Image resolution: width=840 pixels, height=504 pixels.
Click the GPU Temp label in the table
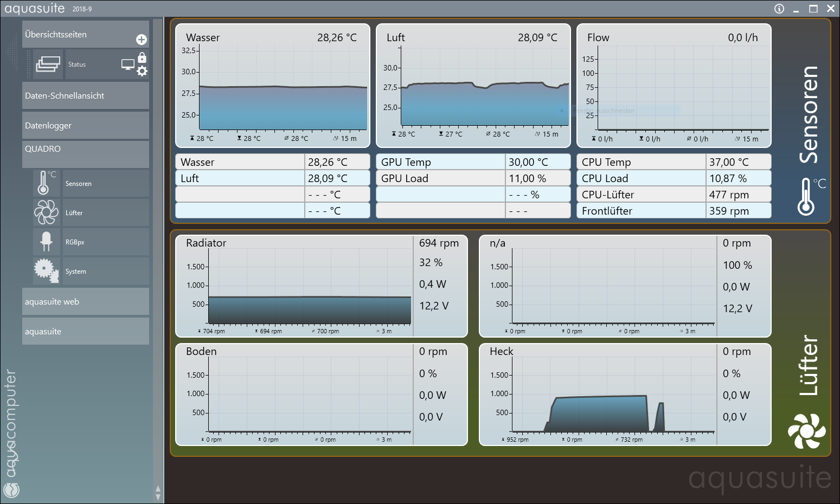(x=406, y=162)
